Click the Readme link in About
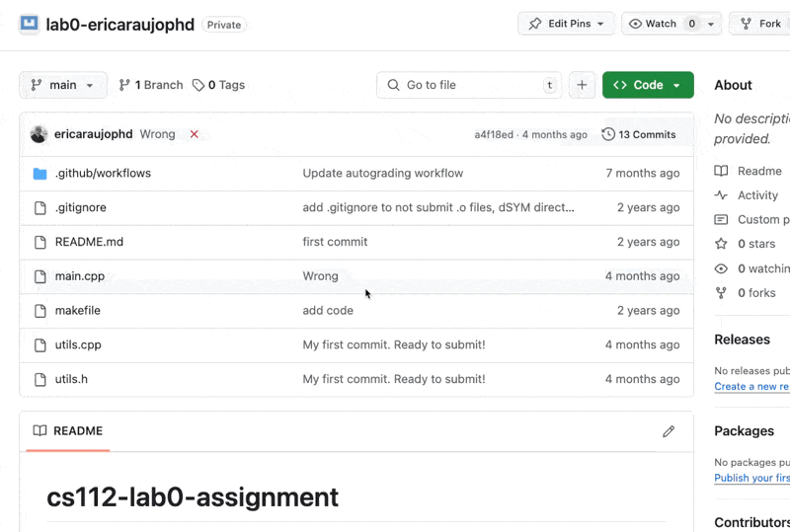 coord(758,171)
